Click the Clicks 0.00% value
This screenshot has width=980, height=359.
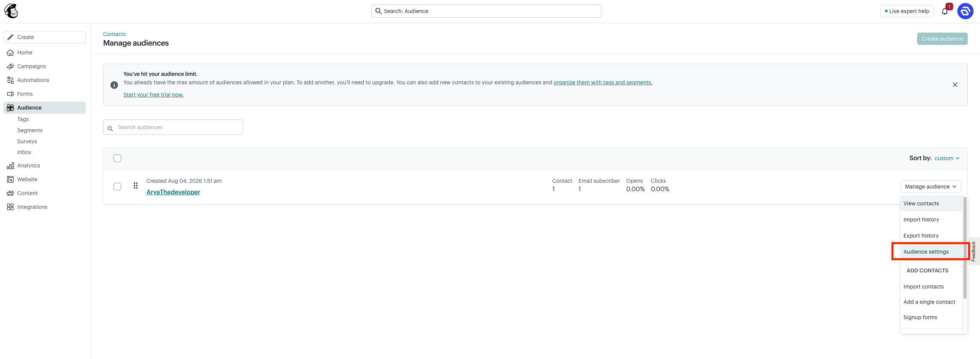point(660,189)
